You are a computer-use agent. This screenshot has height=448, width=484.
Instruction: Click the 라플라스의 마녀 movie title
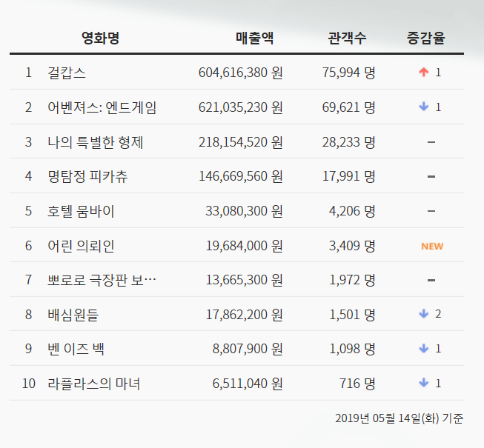93,384
